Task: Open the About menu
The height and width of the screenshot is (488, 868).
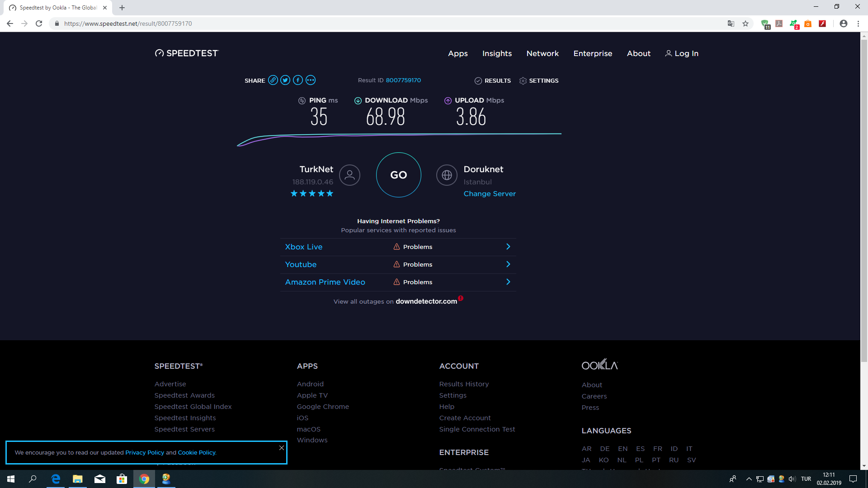Action: point(638,53)
